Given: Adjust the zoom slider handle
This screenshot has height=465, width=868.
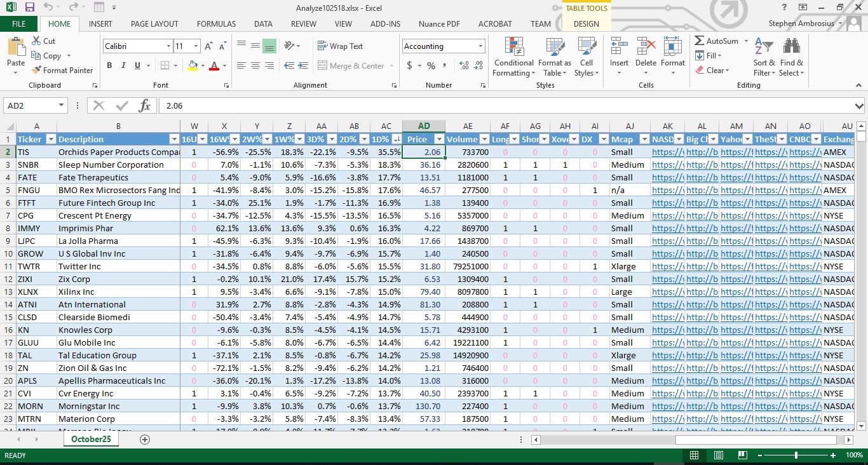Looking at the screenshot, I should (796, 455).
